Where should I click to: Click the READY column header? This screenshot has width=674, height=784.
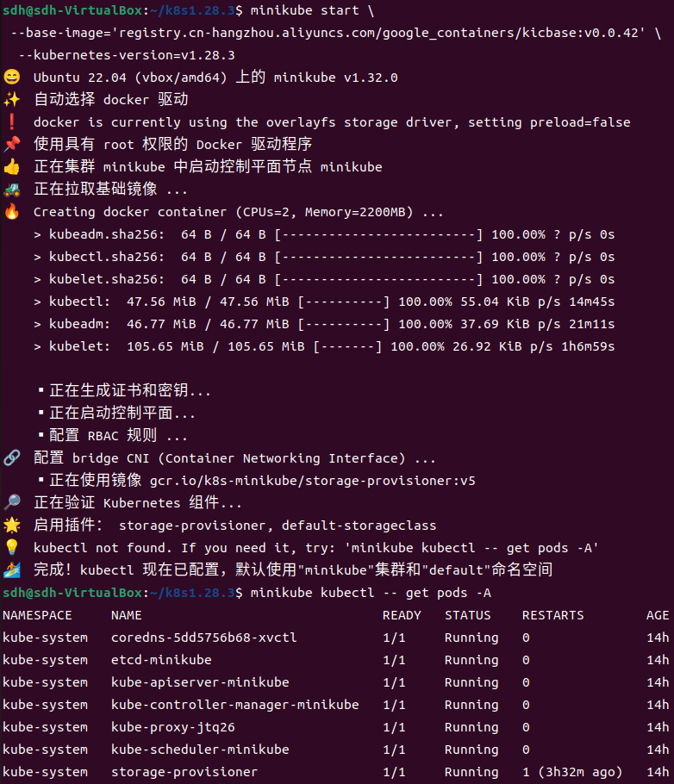(x=402, y=615)
